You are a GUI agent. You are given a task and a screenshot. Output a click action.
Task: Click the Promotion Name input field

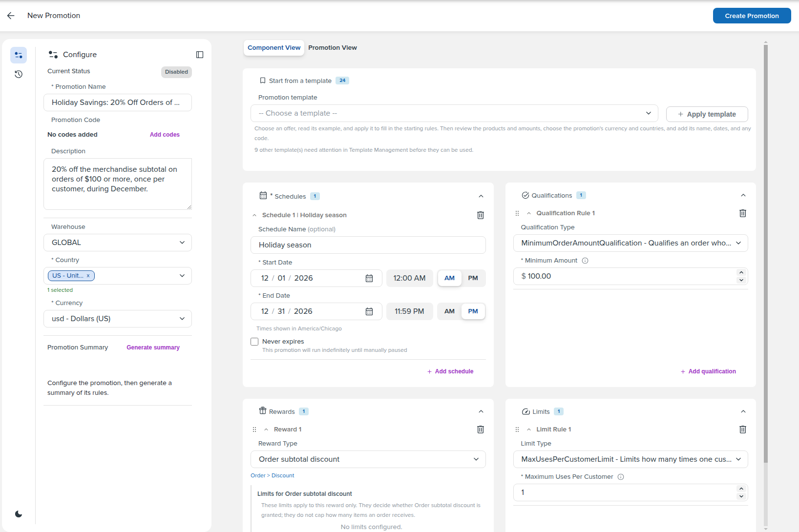118,102
